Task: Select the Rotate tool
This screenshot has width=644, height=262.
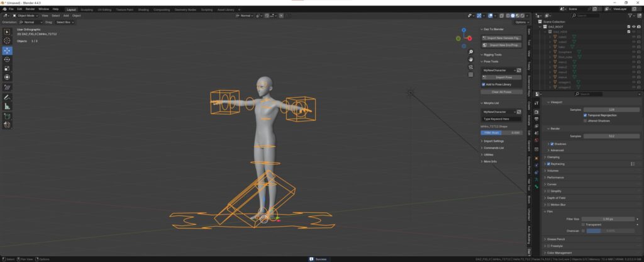Action: click(7, 59)
